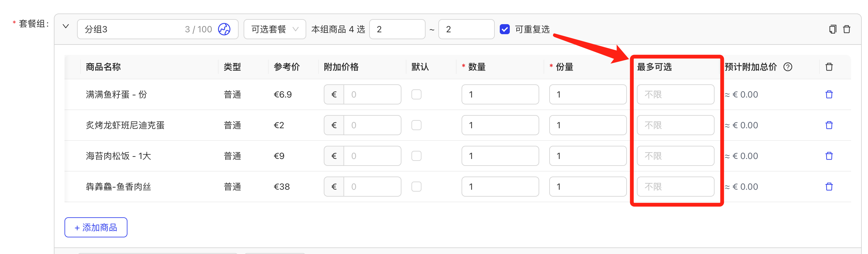
Task: Click the 添加商品 button
Action: coord(96,227)
